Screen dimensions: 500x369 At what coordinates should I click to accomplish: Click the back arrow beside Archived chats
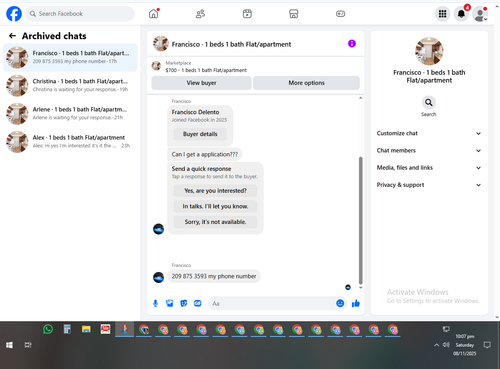click(12, 36)
